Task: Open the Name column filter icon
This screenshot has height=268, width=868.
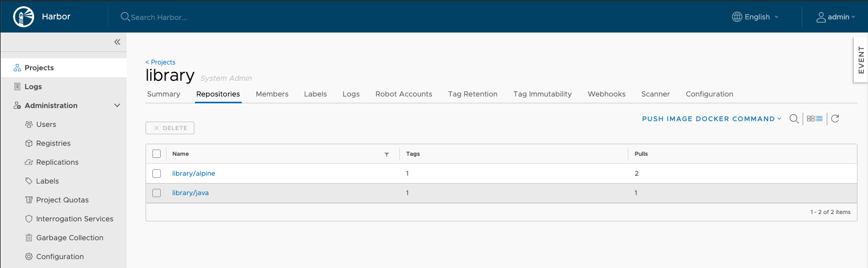Action: pos(387,154)
